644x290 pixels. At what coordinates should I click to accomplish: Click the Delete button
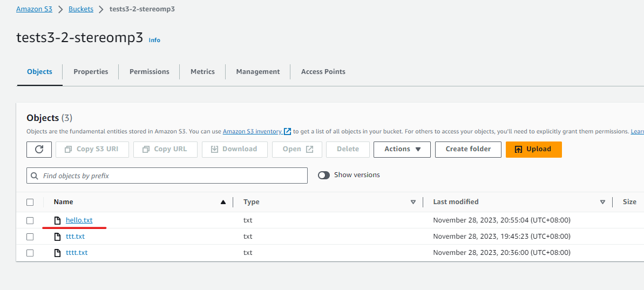click(x=348, y=149)
